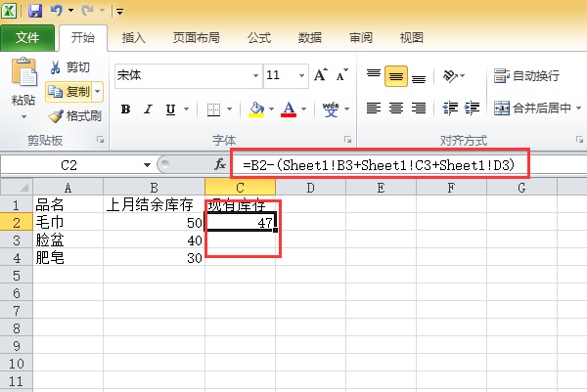Expand underline style dropdown
The image size is (587, 392).
coord(186,109)
